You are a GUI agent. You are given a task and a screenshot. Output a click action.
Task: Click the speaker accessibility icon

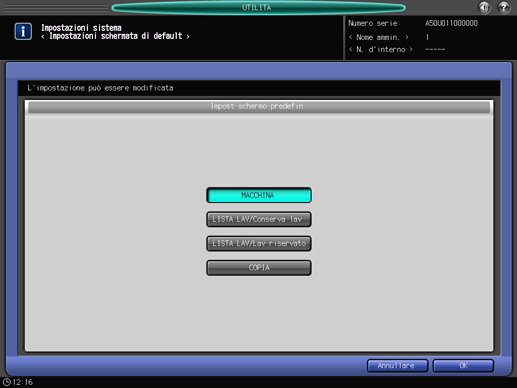tap(484, 7)
